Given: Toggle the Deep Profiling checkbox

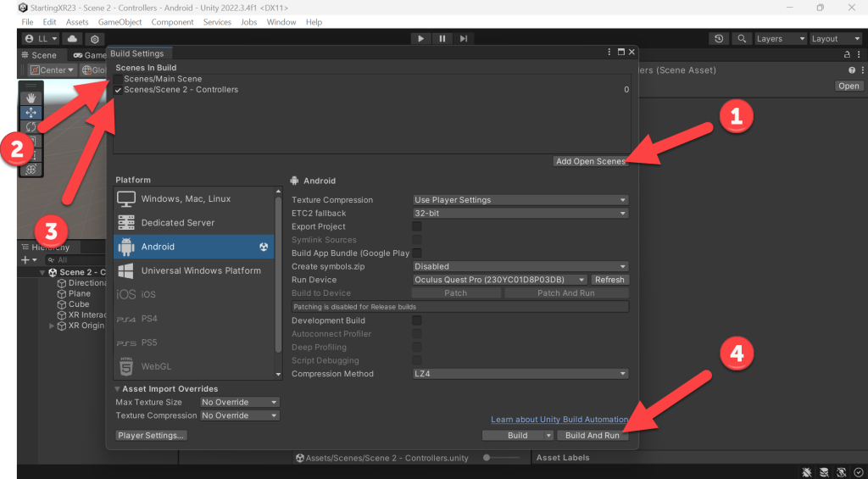Looking at the screenshot, I should tap(417, 348).
